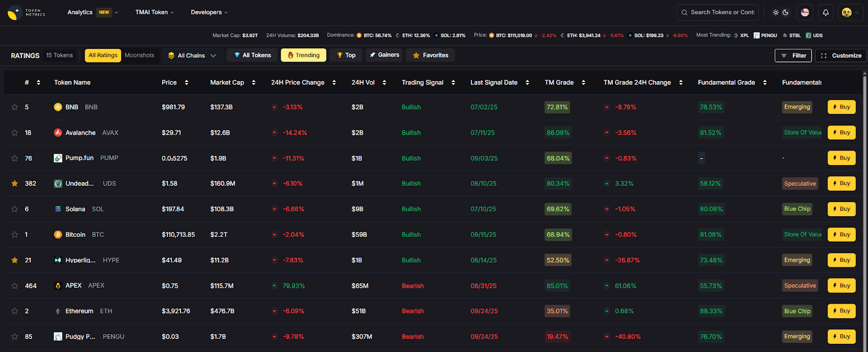Click the Ethereum token icon

pyautogui.click(x=58, y=311)
